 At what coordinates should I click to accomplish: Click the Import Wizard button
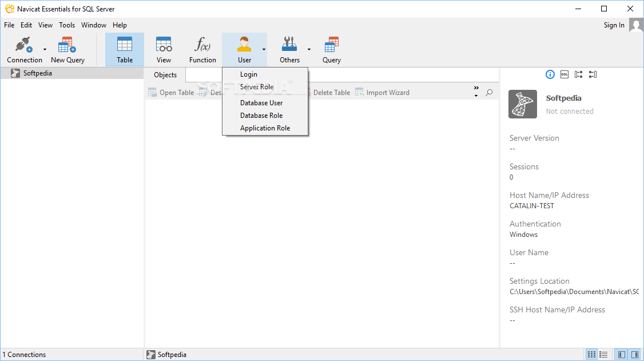pyautogui.click(x=383, y=93)
